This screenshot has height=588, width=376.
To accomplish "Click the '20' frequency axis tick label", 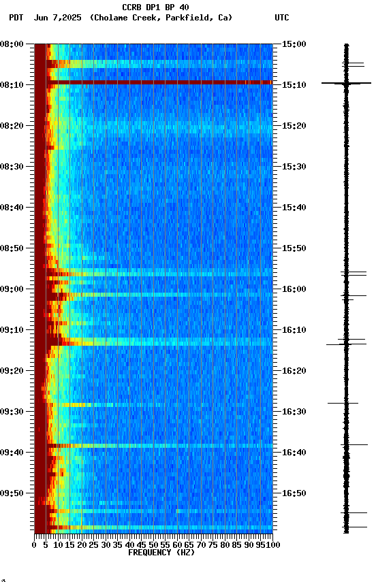I will pyautogui.click(x=82, y=545).
